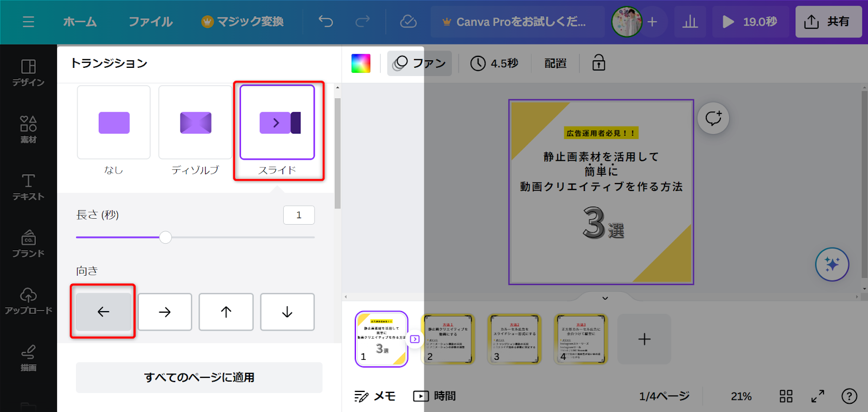
Task: Click the 共有 share button
Action: point(828,22)
